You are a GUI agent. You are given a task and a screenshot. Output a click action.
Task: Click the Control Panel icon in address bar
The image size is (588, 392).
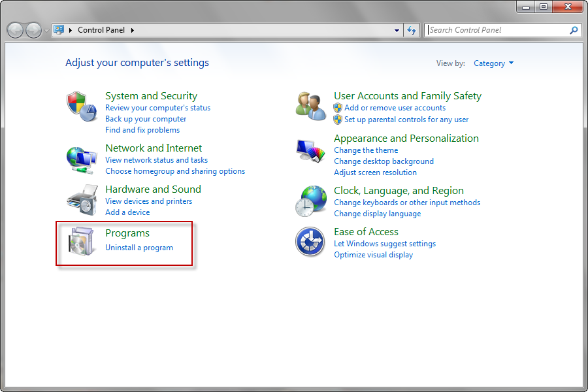[x=59, y=29]
